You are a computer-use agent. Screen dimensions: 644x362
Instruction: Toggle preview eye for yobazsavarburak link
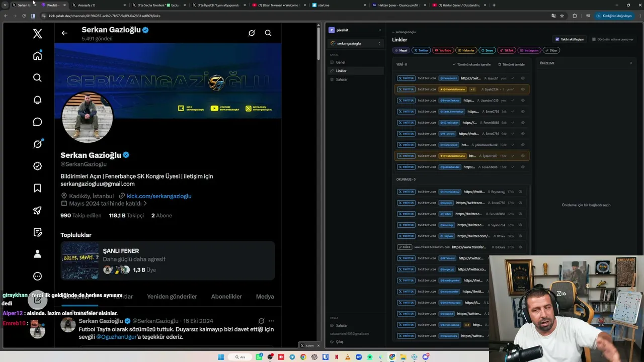(523, 145)
